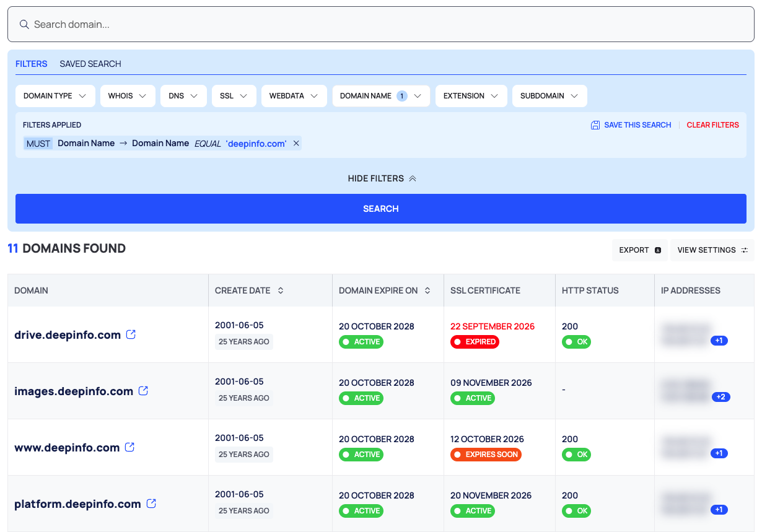Open platform.deepinfo.com domain link
The image size is (762, 532).
point(77,504)
